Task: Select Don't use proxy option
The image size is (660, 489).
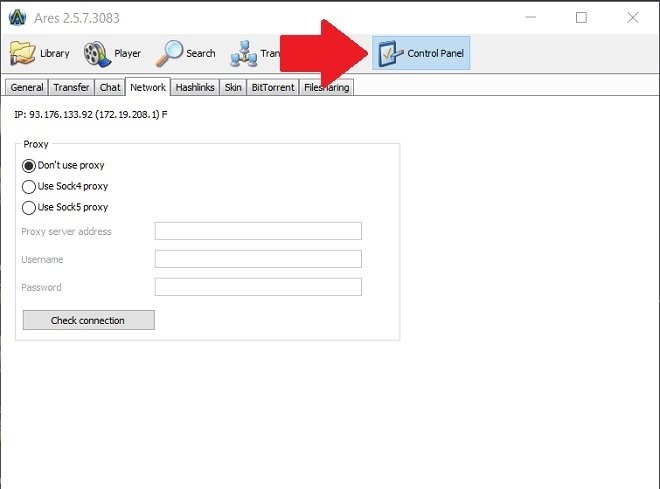Action: [63, 165]
